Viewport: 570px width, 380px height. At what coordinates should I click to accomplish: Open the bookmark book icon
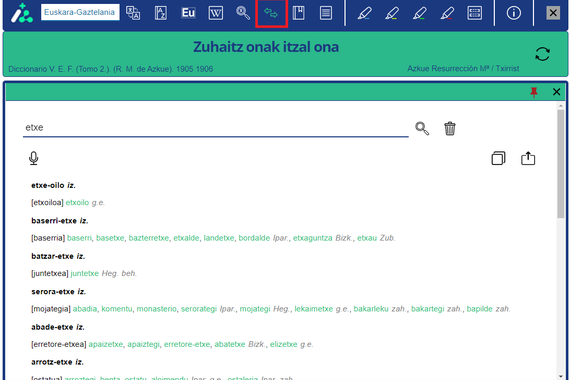click(298, 13)
